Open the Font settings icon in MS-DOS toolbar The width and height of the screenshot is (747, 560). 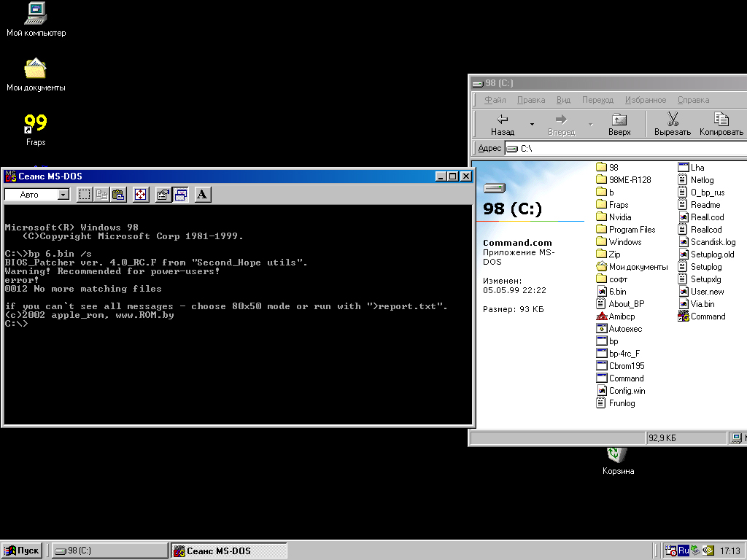tap(203, 194)
